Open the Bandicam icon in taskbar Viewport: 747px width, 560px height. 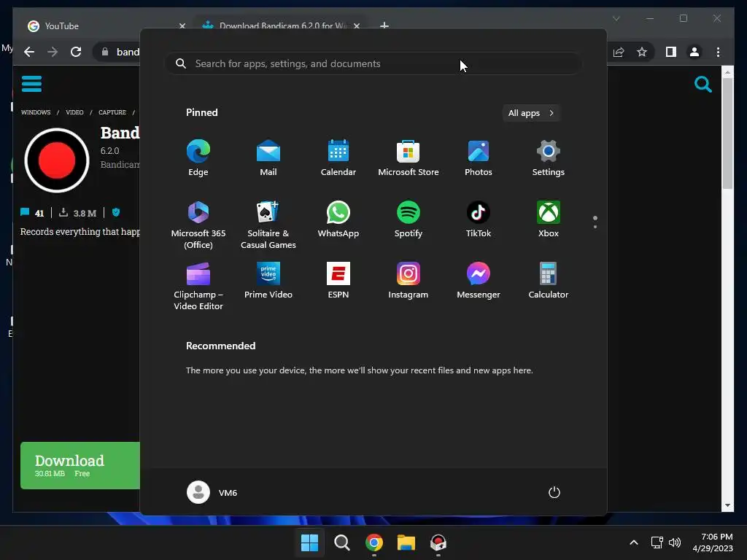pyautogui.click(x=438, y=542)
